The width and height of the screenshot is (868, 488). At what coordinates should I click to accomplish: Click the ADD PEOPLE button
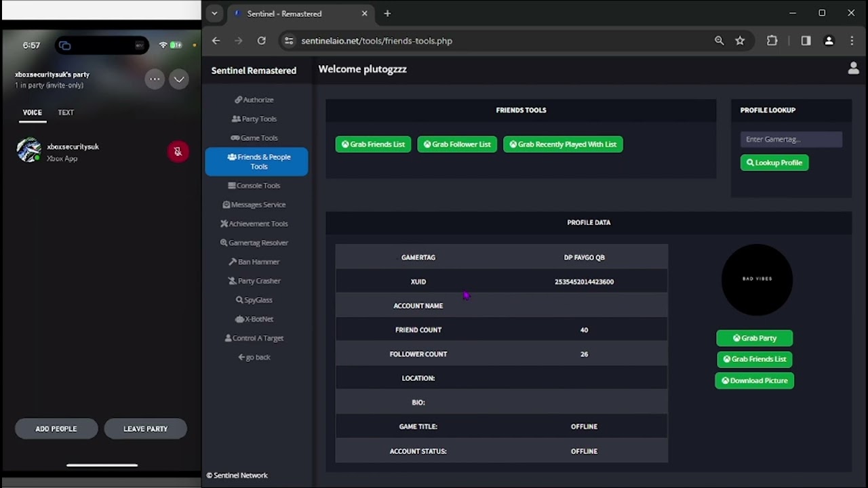coord(56,429)
